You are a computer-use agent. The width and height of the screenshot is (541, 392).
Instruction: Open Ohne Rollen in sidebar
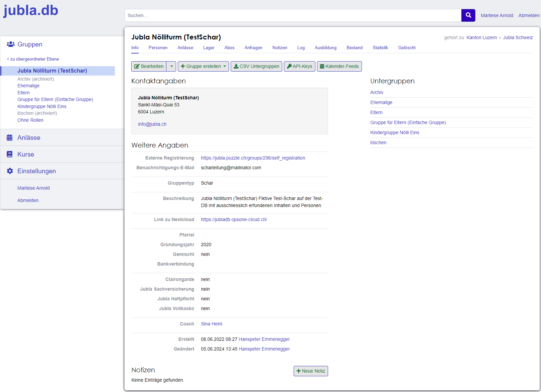[x=30, y=120]
